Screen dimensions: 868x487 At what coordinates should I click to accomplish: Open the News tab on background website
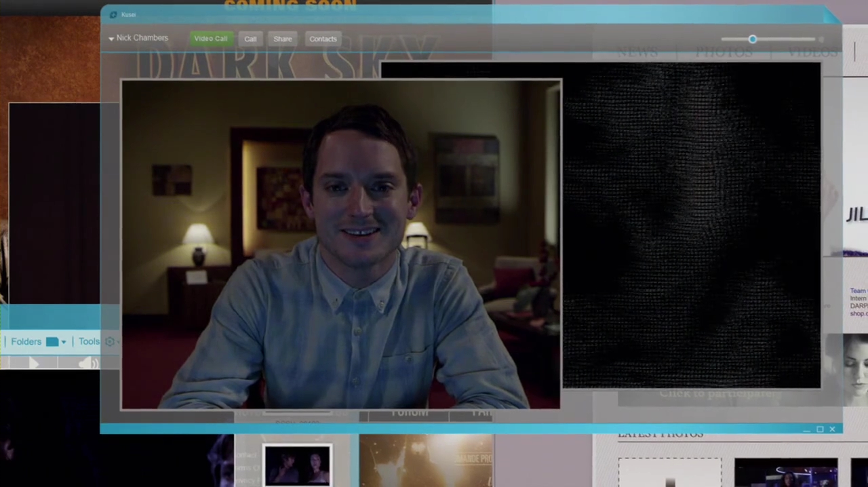click(x=637, y=52)
